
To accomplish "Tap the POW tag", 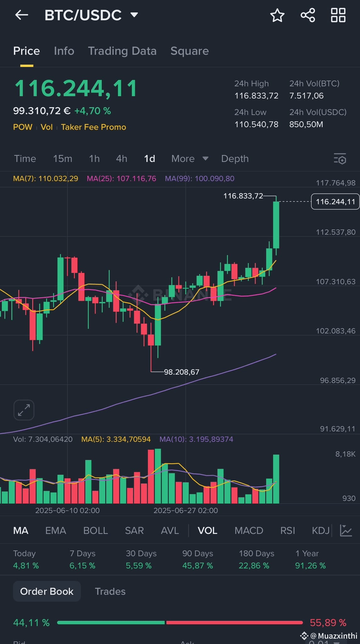I will [x=23, y=127].
